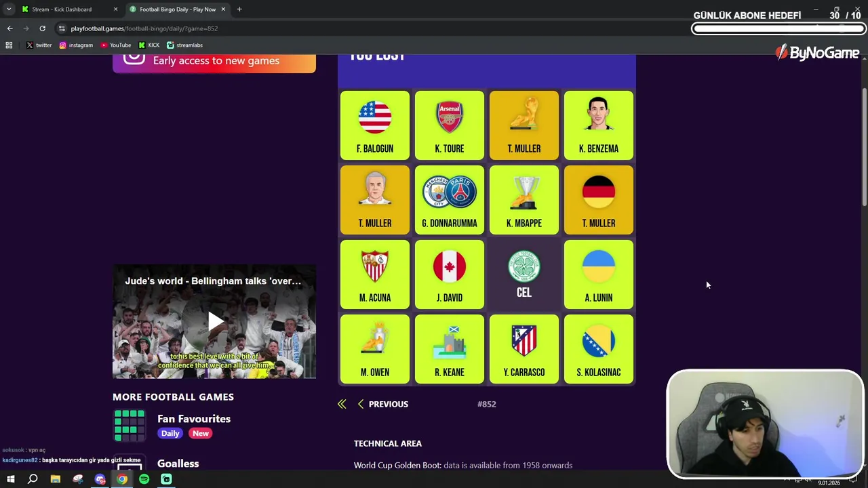The height and width of the screenshot is (488, 868).
Task: Select the Germany flag T. Muller cell
Action: (x=599, y=200)
